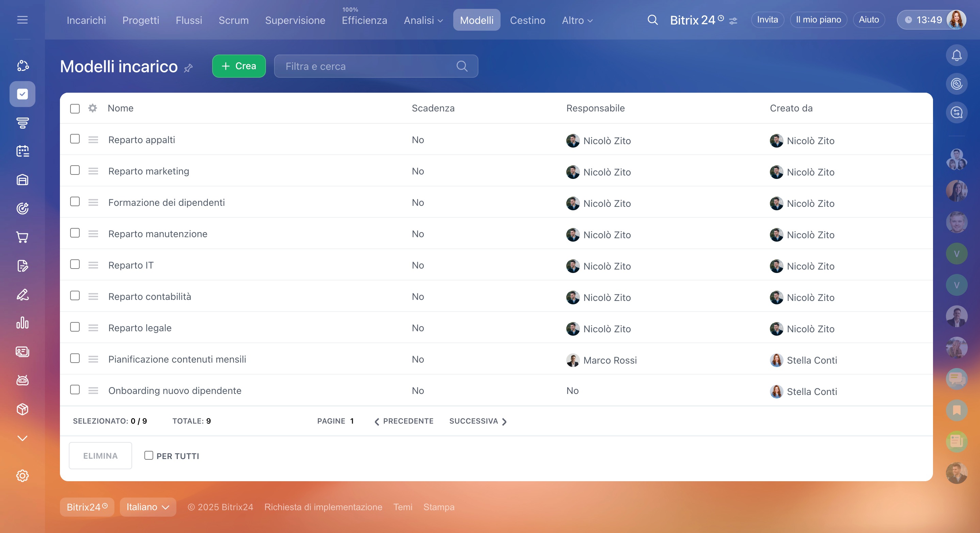Click the grid settings gear beside Nome
This screenshot has height=533, width=980.
point(92,108)
